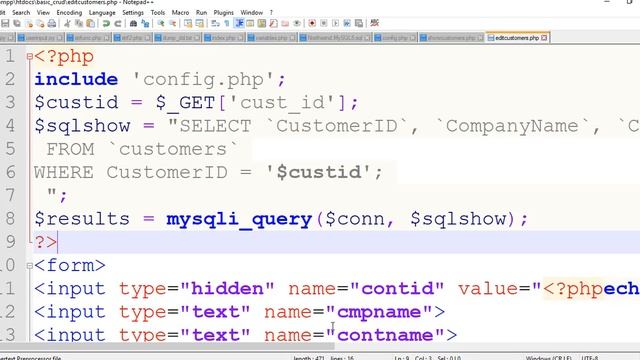Viewport: 640px width, 360px height.
Task: Open the View menu
Action: [43, 13]
